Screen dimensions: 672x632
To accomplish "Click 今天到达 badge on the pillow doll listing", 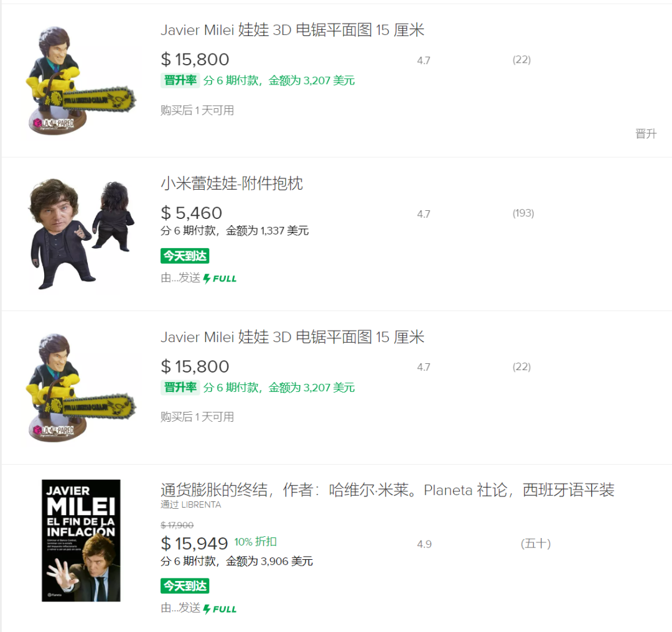I will [x=185, y=256].
